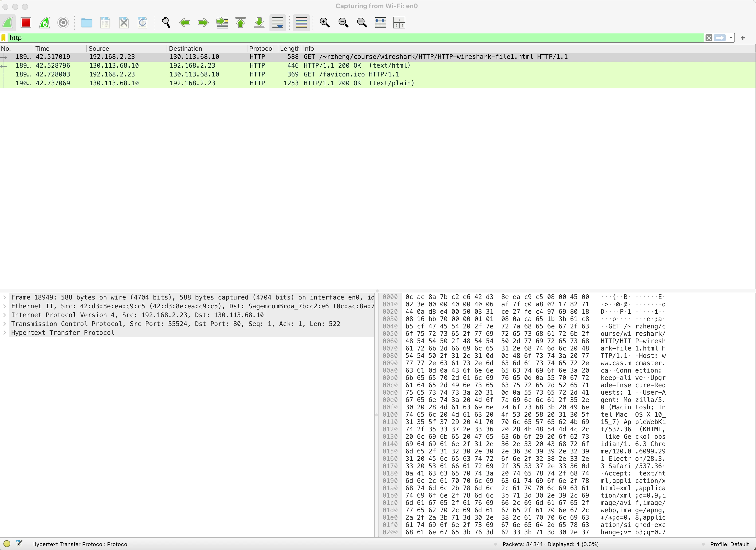Toggle packet list colorization

tap(301, 23)
